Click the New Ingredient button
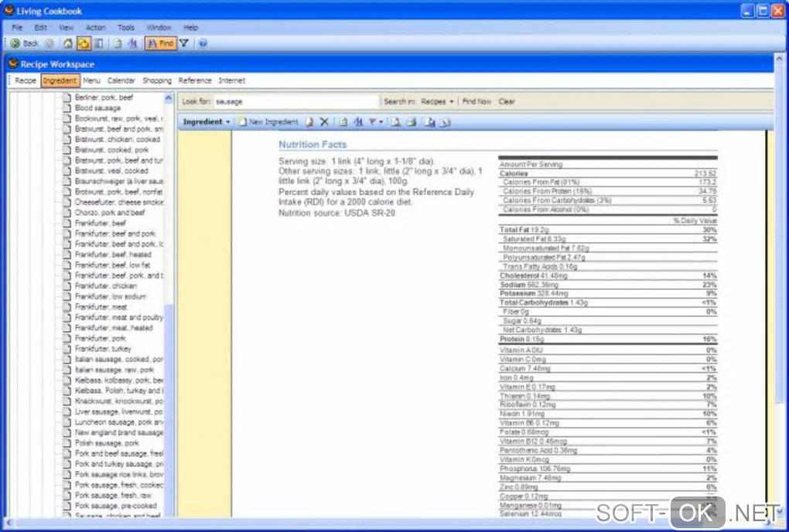Viewport: 789px width, 532px height. (268, 121)
